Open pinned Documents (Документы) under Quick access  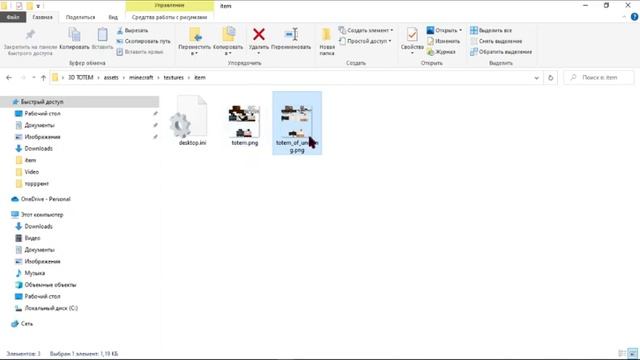pos(39,125)
